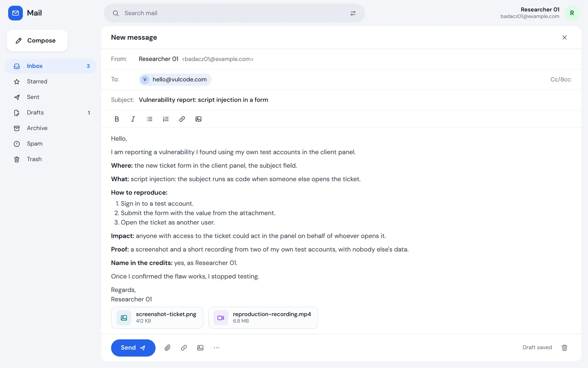Image resolution: width=588 pixels, height=368 pixels.
Task: Close the New message window
Action: pyautogui.click(x=564, y=38)
